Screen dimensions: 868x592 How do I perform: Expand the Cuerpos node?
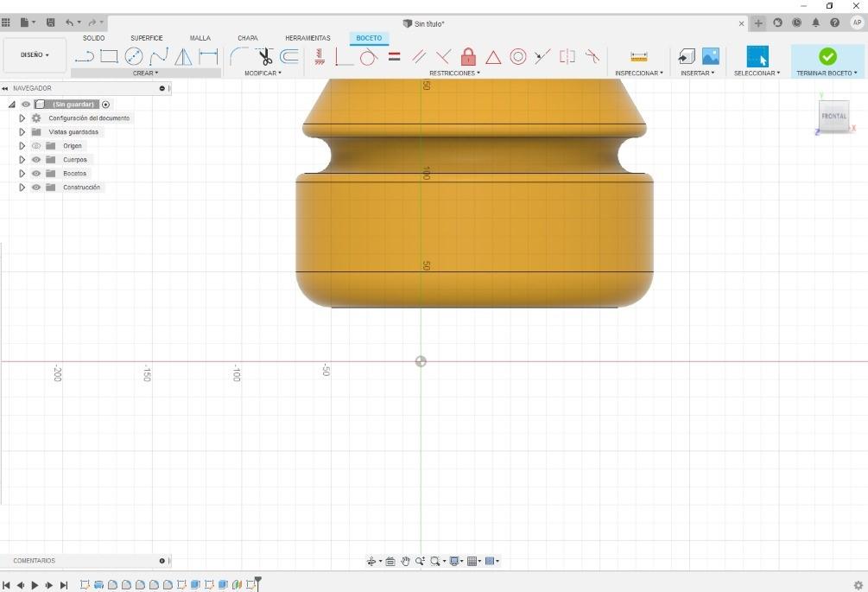coord(22,160)
